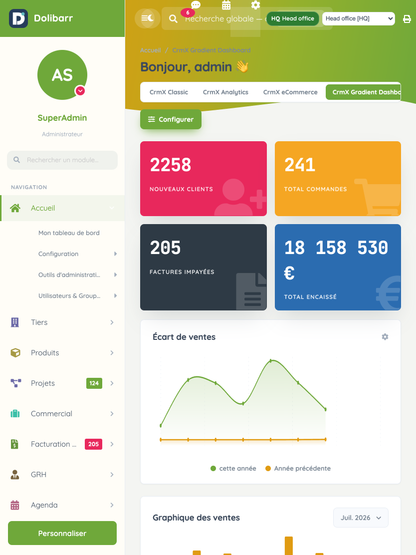Open the settings gear in top bar

255,5
